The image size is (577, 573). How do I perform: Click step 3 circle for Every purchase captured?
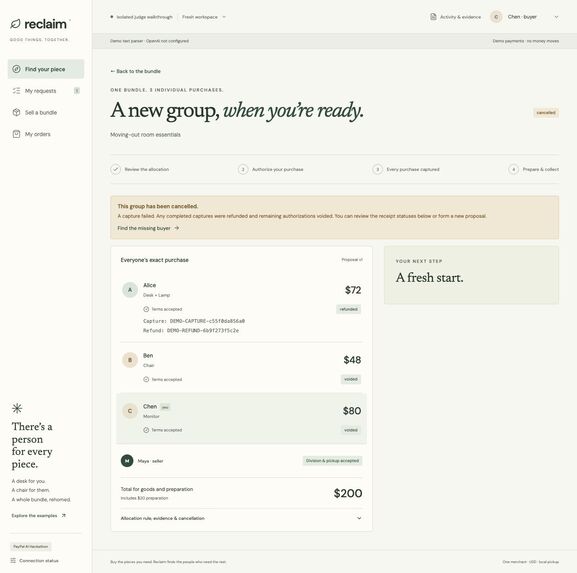[377, 169]
